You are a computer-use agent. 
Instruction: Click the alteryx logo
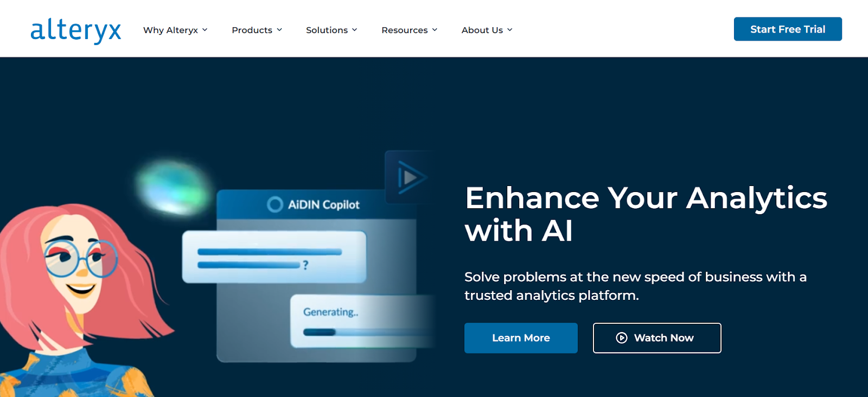pos(75,30)
